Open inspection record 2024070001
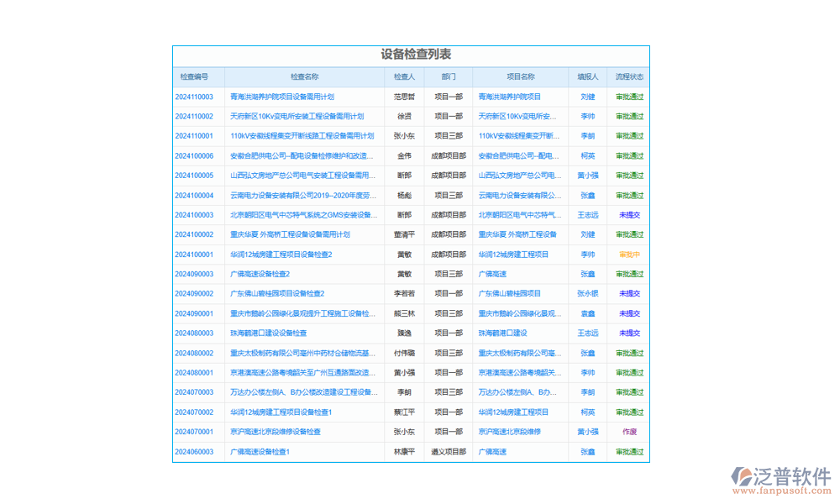Screen dimensions: 840x504 [x=194, y=432]
